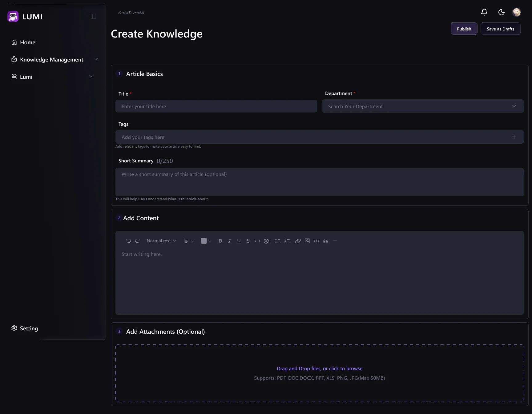532x414 pixels.
Task: Click Save as Drafts
Action: pos(500,29)
